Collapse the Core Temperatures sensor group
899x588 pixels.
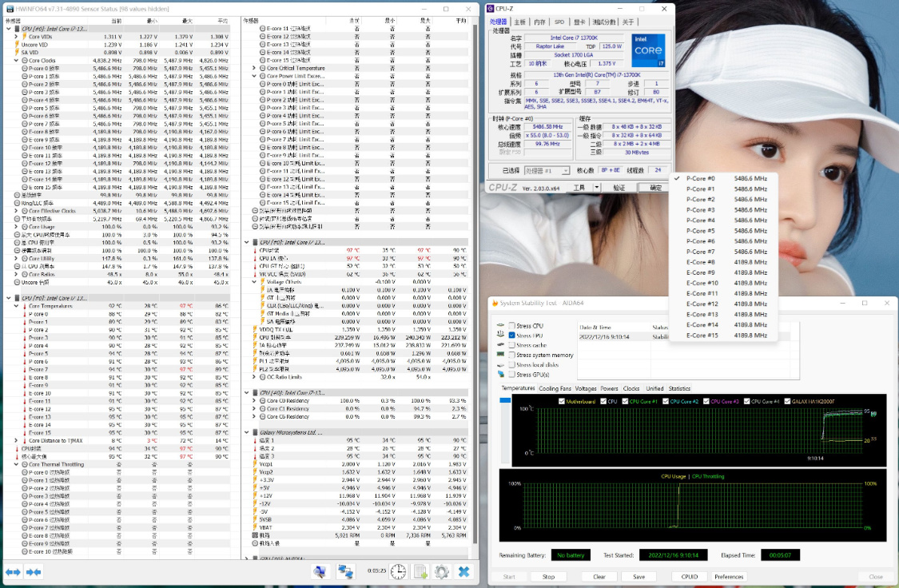click(16, 306)
